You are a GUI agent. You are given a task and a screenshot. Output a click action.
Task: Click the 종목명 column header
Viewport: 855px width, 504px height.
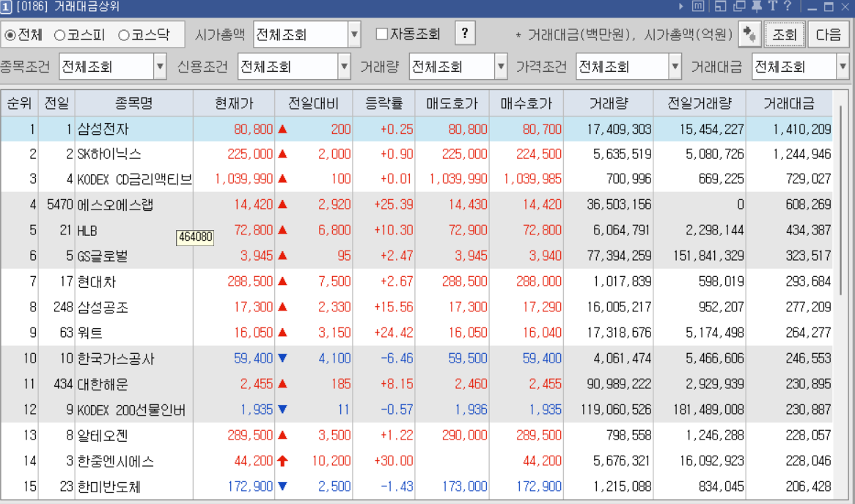133,103
